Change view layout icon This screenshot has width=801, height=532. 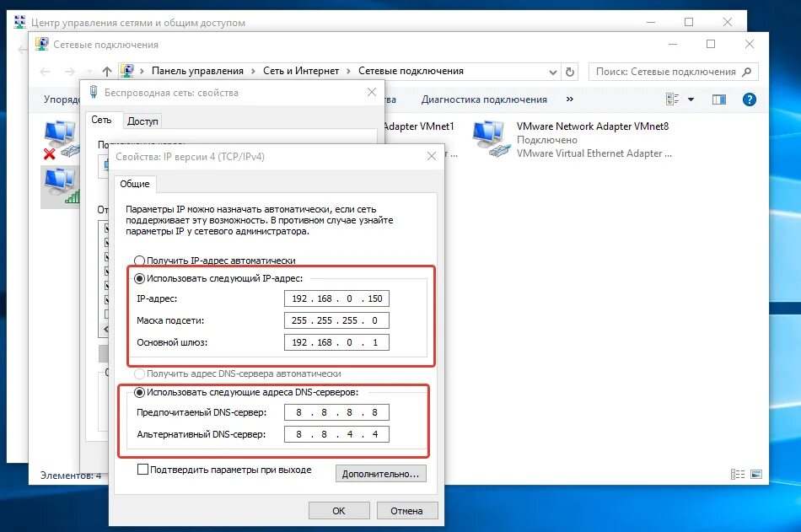672,99
